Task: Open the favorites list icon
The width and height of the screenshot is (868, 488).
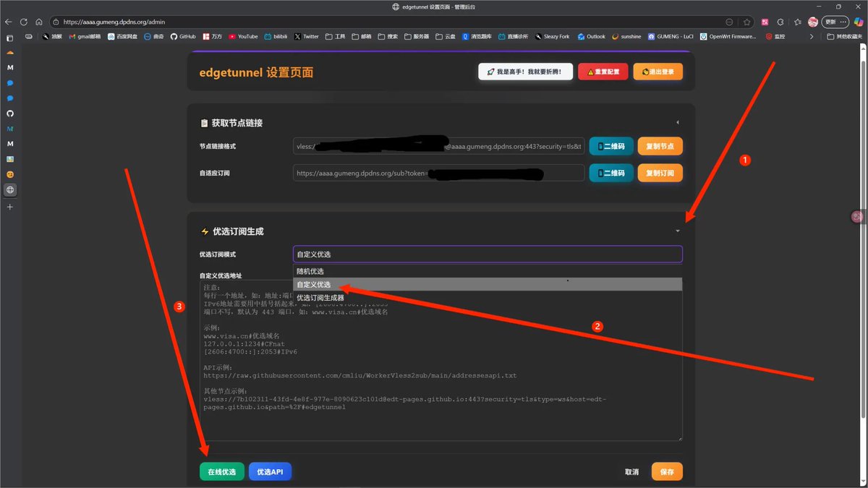Action: pos(797,22)
